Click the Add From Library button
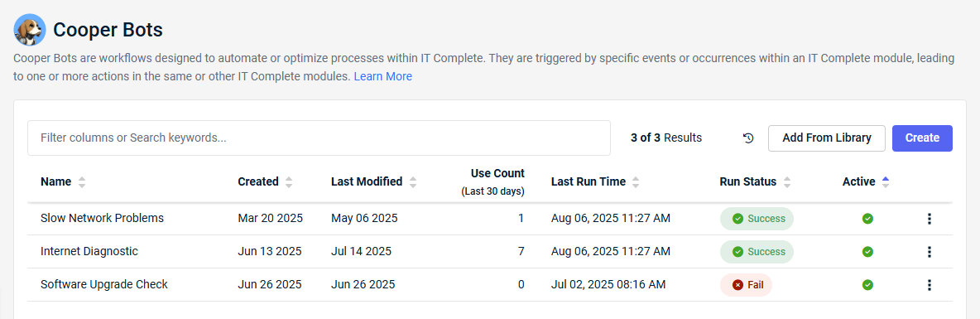This screenshot has width=980, height=319. pos(827,138)
